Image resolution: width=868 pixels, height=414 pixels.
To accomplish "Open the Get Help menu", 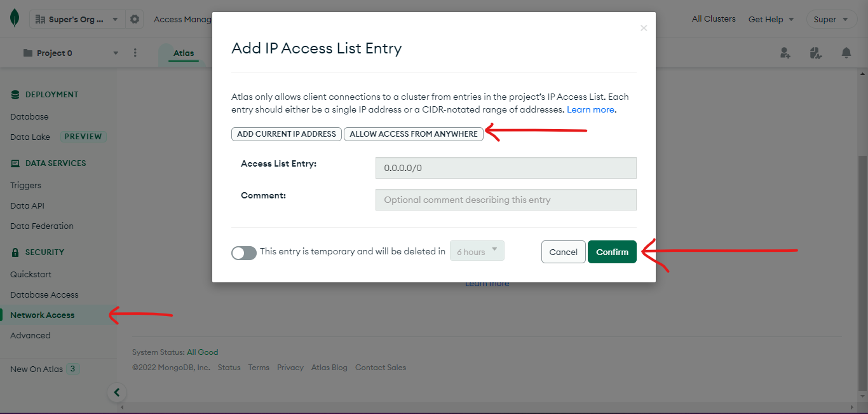I will (x=771, y=19).
